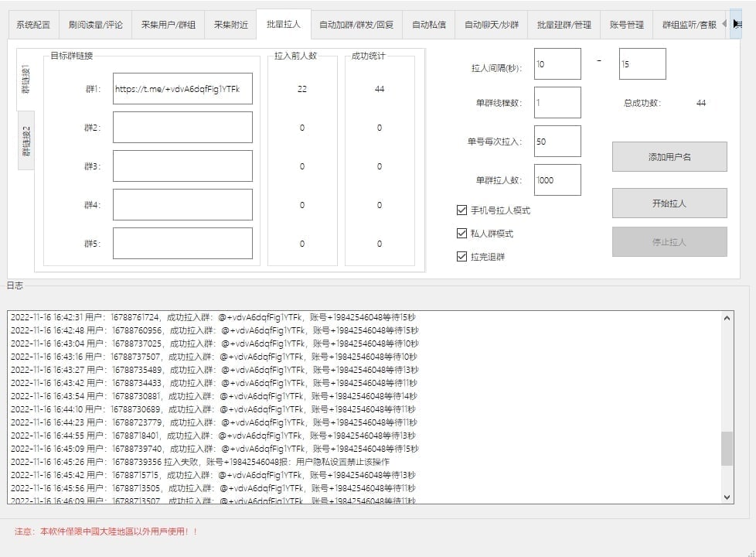
Task: Select the 采集用户/群组 tab
Action: [x=168, y=25]
